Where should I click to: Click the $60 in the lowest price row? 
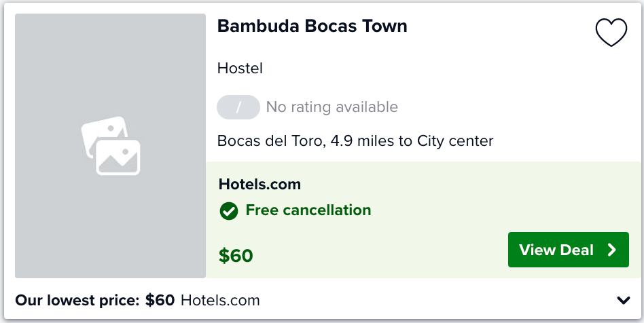pyautogui.click(x=160, y=301)
